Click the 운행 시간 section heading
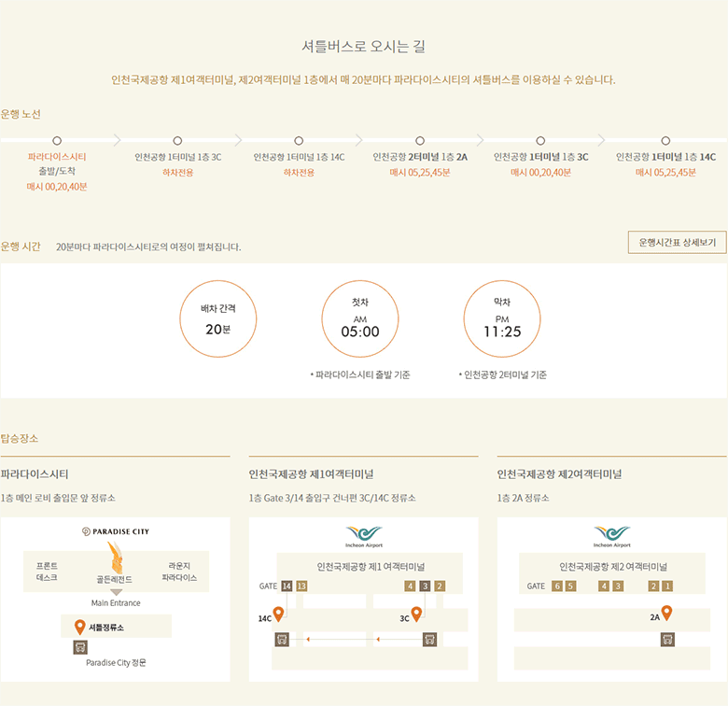Screen dimensions: 728x706 click(21, 247)
